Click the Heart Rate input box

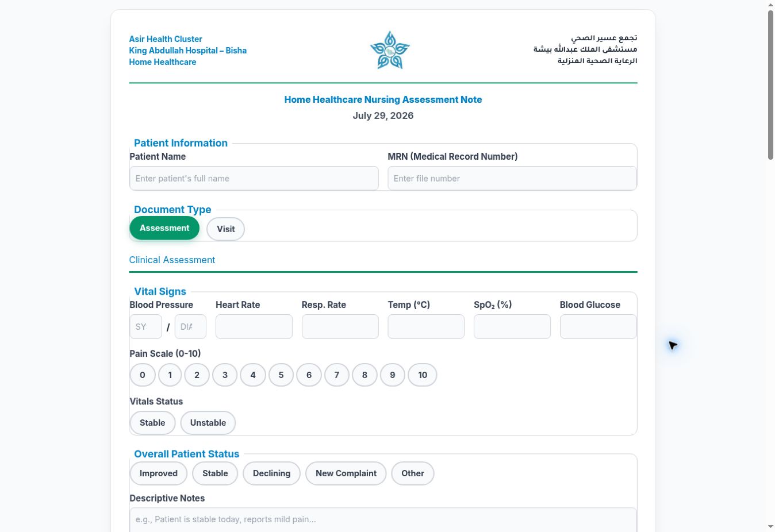coord(254,326)
